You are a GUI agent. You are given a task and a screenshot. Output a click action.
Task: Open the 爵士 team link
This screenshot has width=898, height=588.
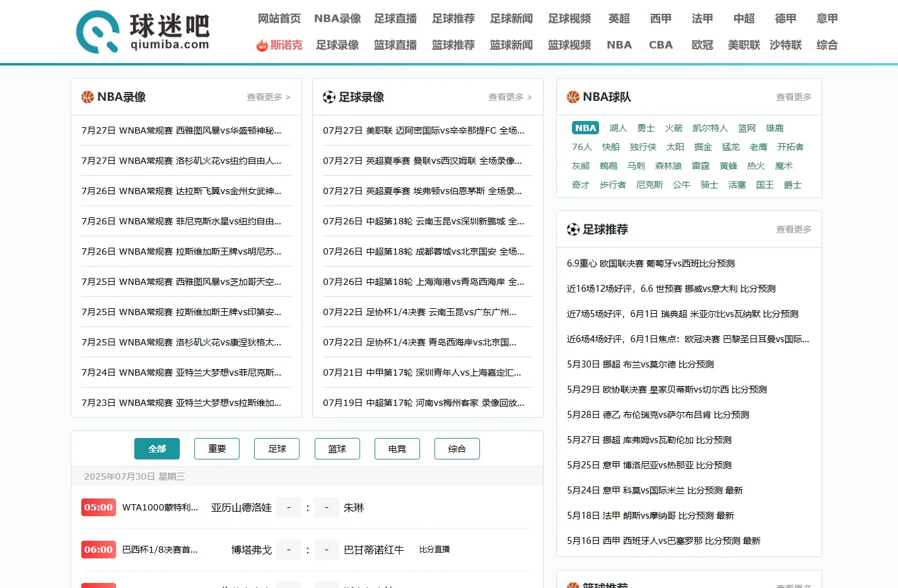pos(793,185)
